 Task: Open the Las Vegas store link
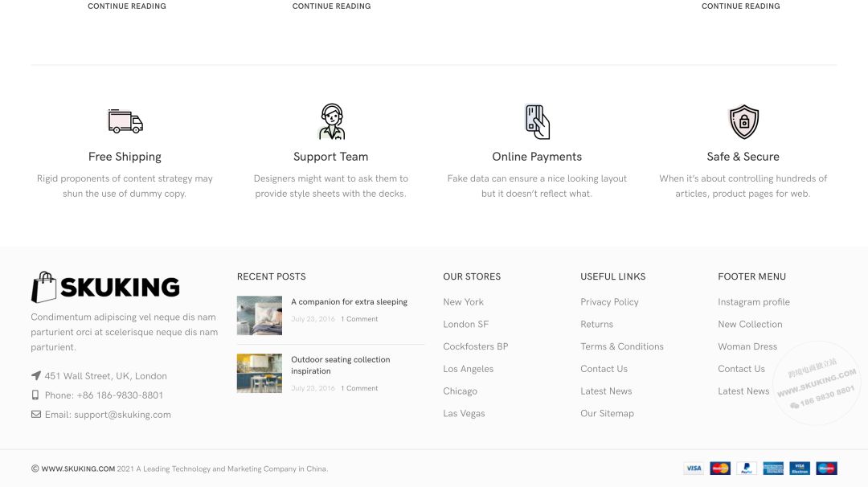tap(464, 413)
